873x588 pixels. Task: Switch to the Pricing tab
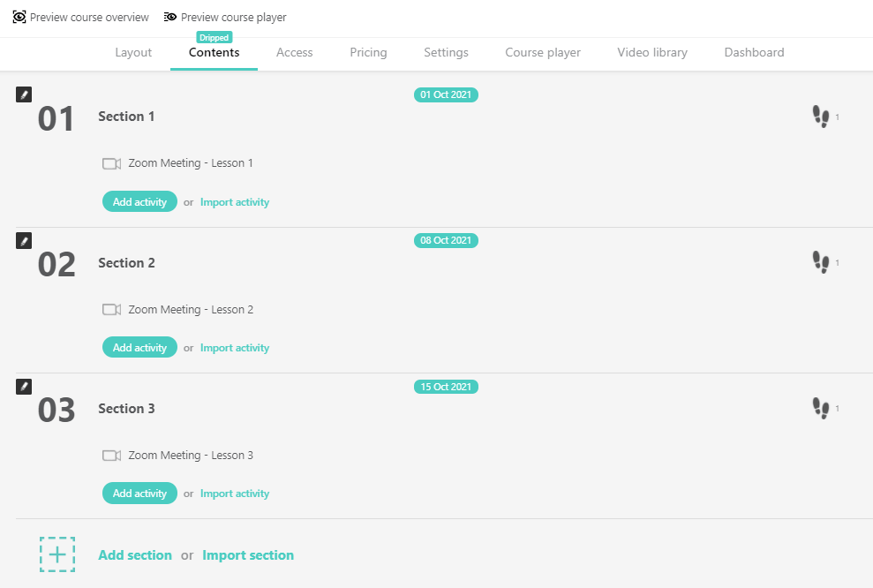pyautogui.click(x=368, y=52)
